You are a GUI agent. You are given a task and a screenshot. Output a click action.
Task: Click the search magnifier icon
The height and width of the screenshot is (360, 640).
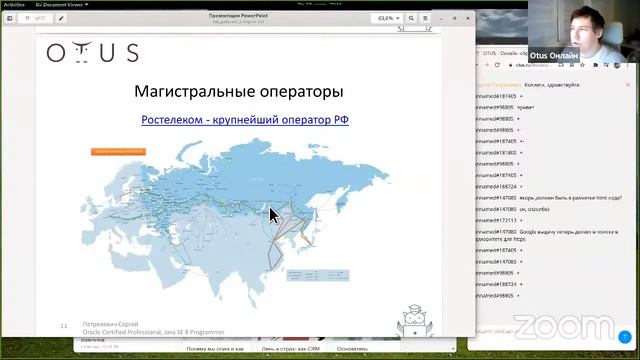click(411, 18)
